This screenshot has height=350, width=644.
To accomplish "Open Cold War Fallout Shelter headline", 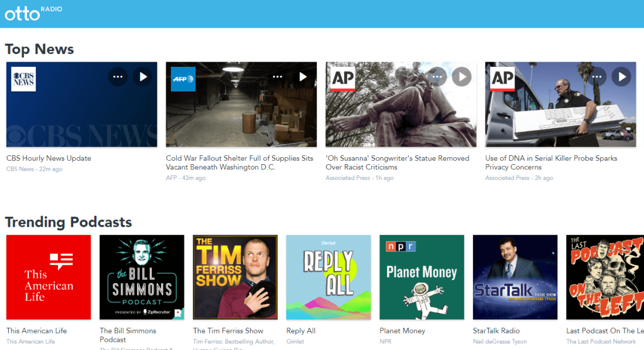I will [x=239, y=163].
